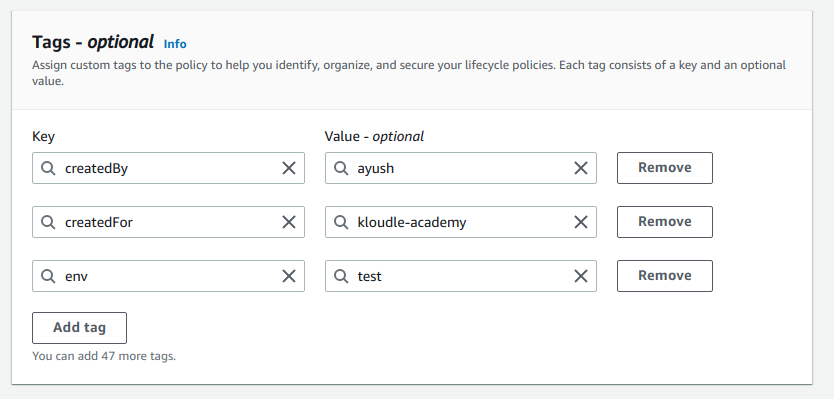Focus the test value input field
The width and height of the screenshot is (834, 399).
click(461, 276)
